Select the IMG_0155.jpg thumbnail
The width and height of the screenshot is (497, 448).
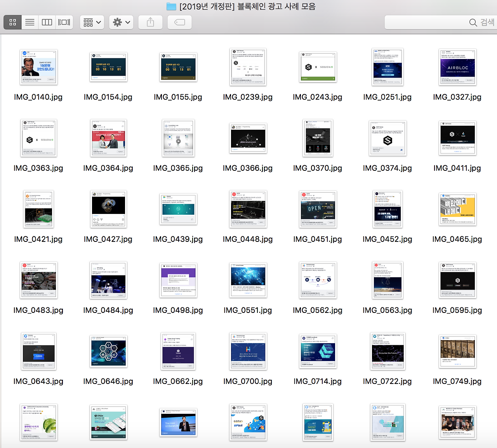[x=178, y=67]
